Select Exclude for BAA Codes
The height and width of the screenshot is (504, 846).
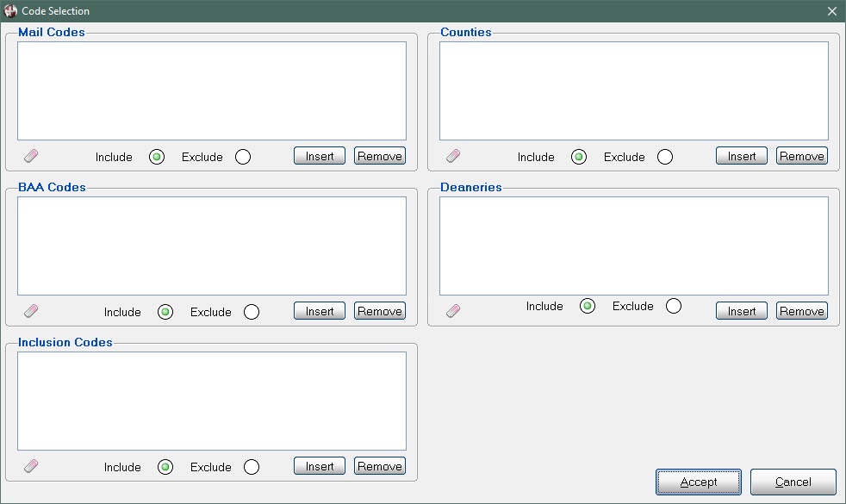252,312
